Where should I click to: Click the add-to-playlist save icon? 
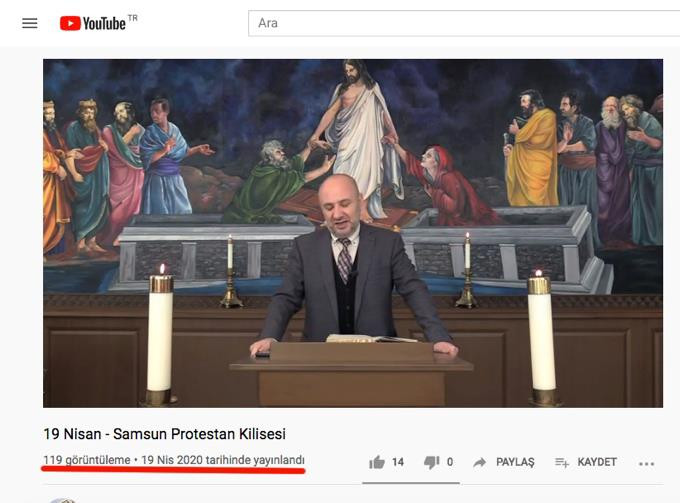click(562, 463)
